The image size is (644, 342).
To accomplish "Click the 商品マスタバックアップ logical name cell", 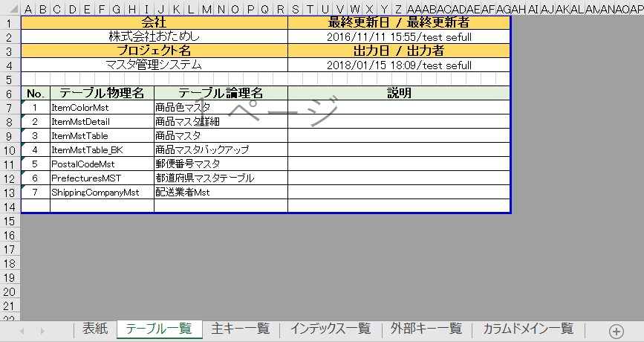I will tap(221, 149).
